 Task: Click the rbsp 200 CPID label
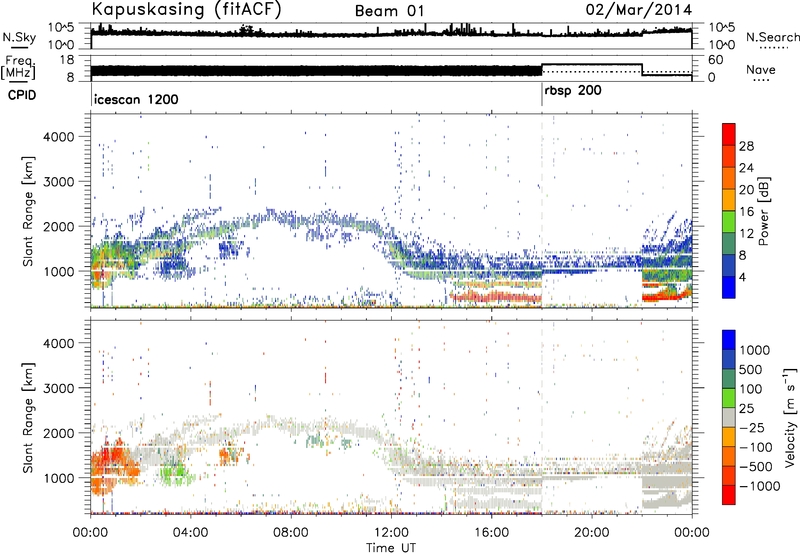573,91
